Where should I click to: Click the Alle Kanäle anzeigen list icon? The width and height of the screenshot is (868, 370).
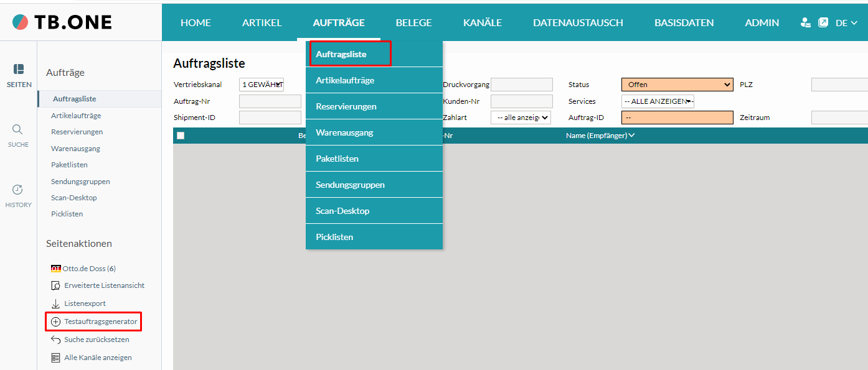point(55,358)
